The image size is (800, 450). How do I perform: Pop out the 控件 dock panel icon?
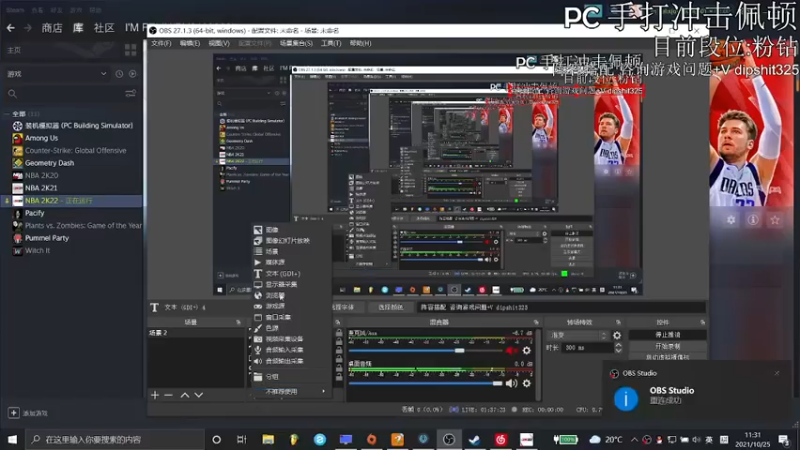click(x=703, y=322)
